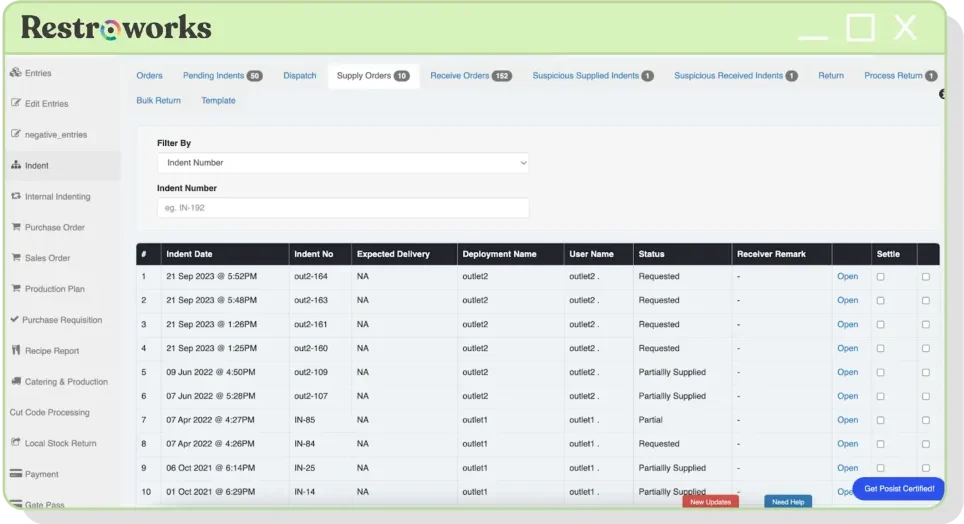Screen dimensions: 964x524
Task: Select the last-column checkbox for IN-85
Action: coord(926,421)
